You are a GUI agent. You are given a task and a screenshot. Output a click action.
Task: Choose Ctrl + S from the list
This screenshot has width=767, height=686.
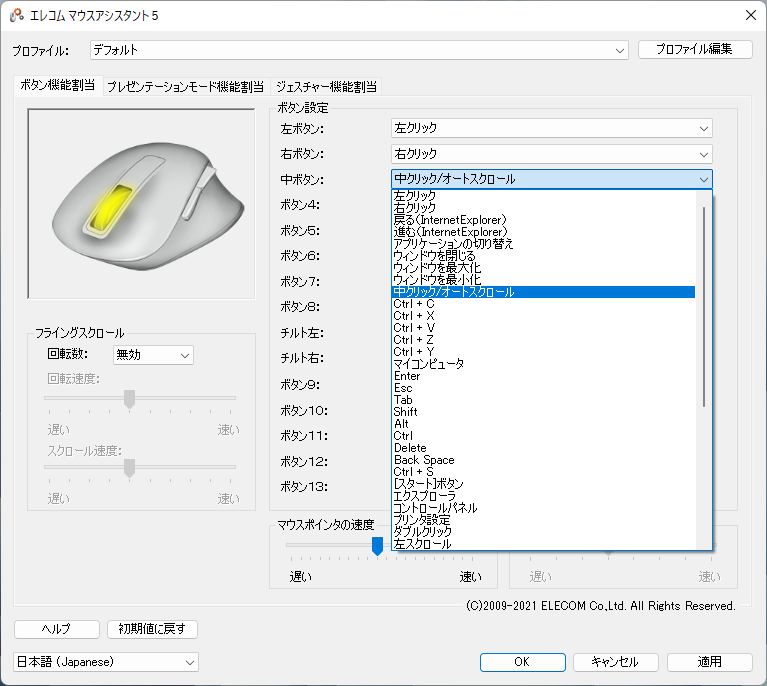[543, 472]
